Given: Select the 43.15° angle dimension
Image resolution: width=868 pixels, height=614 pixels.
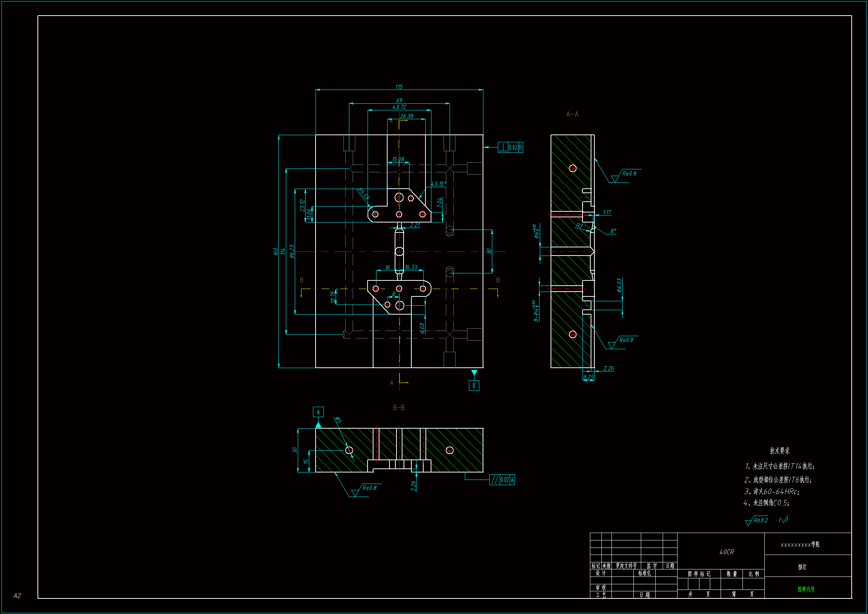Looking at the screenshot, I should point(438,184).
